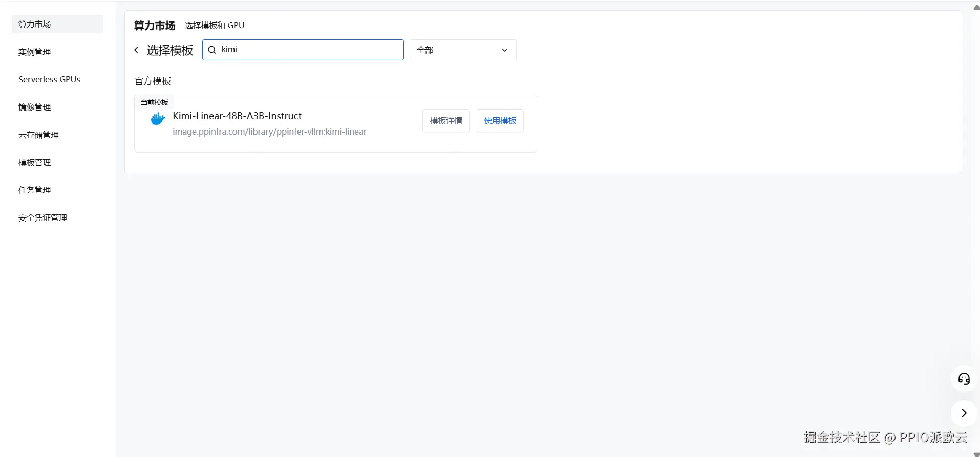Open the 全部 filter dropdown
Screen dimensions: 980x457
[x=463, y=50]
